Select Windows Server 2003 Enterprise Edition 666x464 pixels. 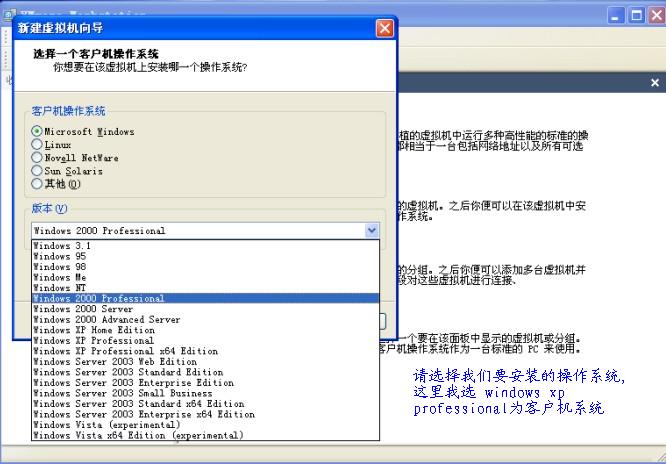coord(133,383)
